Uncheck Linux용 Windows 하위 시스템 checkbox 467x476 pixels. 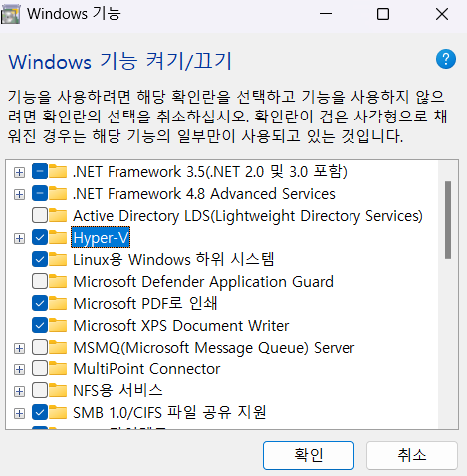40,260
